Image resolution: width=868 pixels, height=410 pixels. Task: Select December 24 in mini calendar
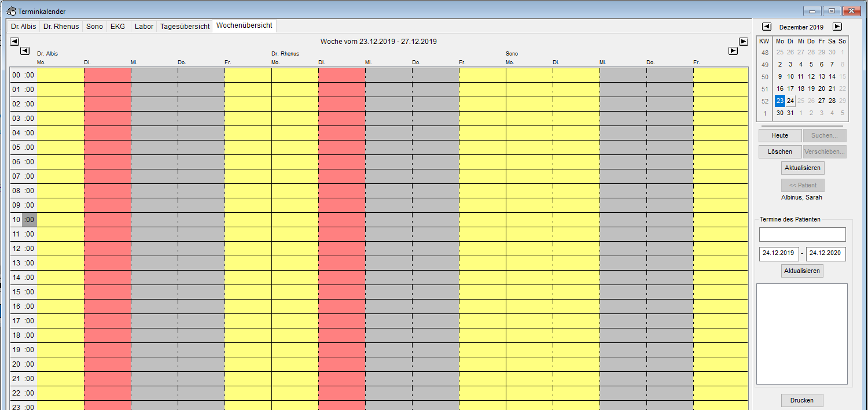[790, 101]
